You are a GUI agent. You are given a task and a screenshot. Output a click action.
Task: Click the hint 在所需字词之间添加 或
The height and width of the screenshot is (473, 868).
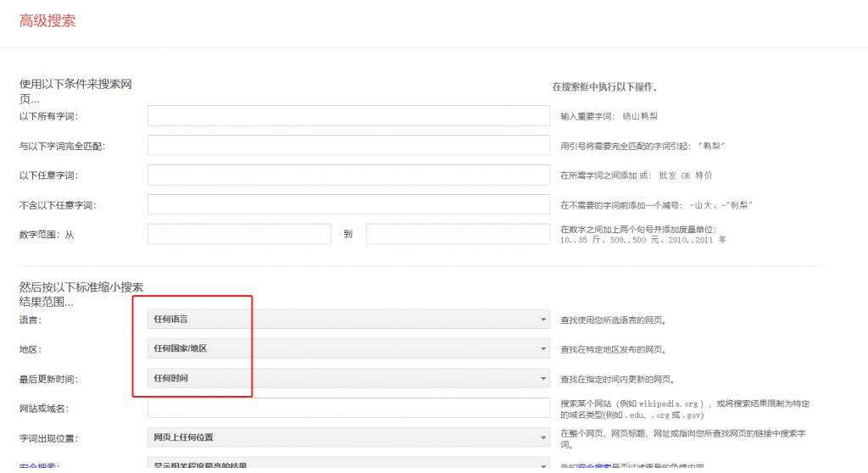(x=636, y=175)
